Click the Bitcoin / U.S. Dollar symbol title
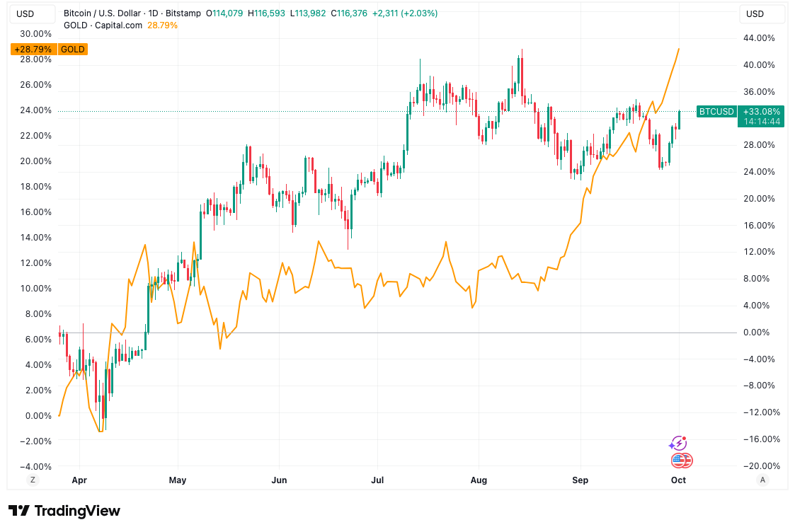795x532 pixels. pyautogui.click(x=103, y=13)
